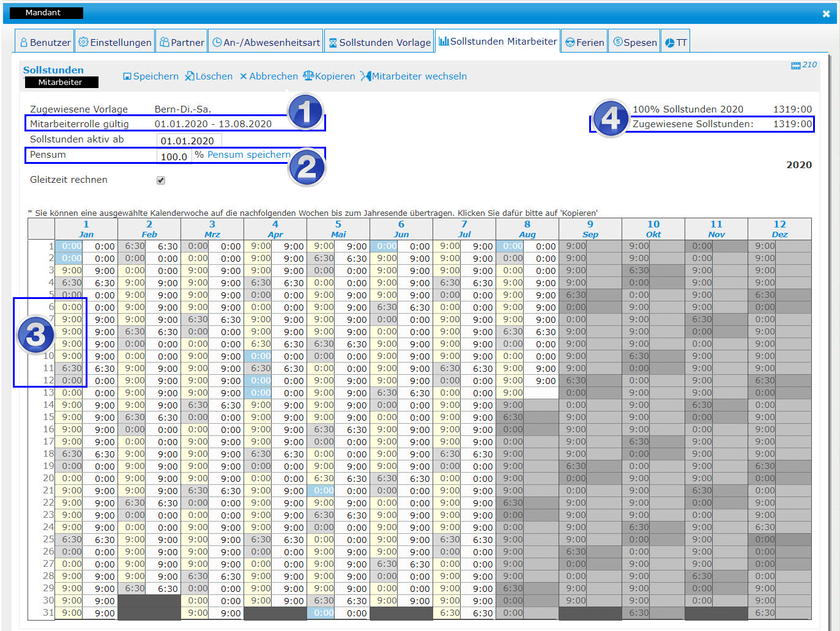Select Feb month column header
This screenshot has width=840, height=631.
(x=149, y=229)
